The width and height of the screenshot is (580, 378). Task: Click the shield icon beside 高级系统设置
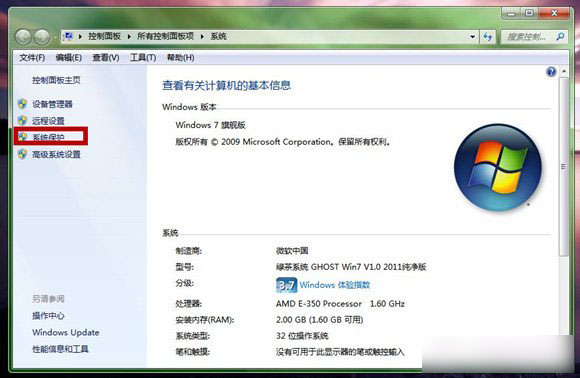[x=22, y=154]
